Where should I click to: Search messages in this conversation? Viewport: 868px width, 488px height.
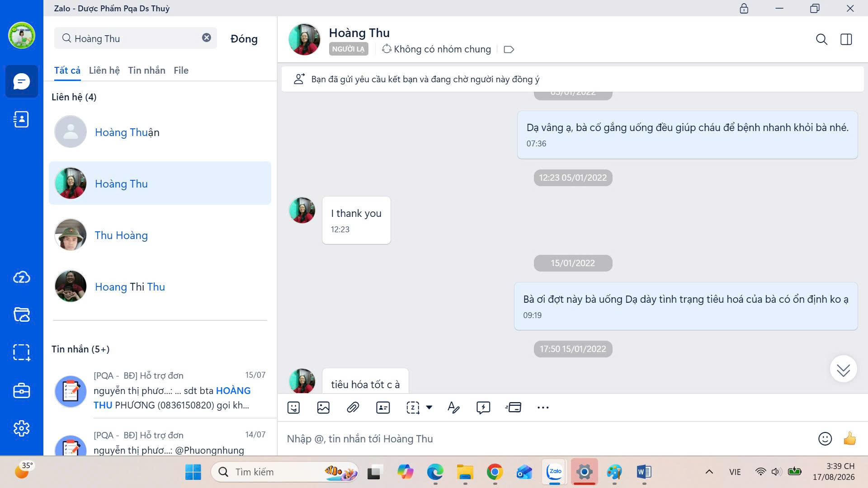click(x=821, y=39)
